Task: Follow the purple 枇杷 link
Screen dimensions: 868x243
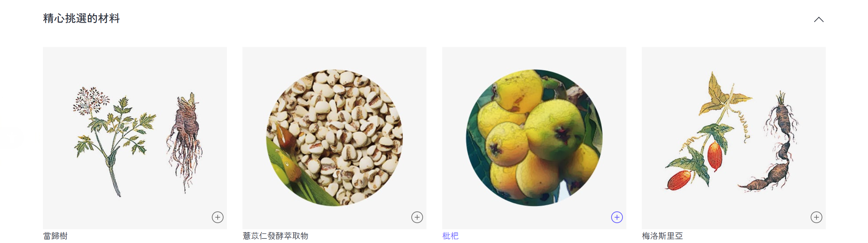Action: pyautogui.click(x=450, y=236)
